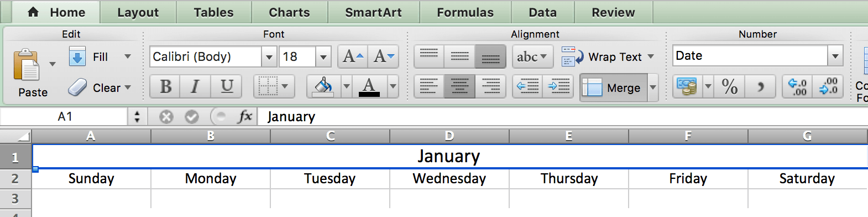This screenshot has height=217, width=868.
Task: Click the increase indent icon
Action: [x=559, y=86]
